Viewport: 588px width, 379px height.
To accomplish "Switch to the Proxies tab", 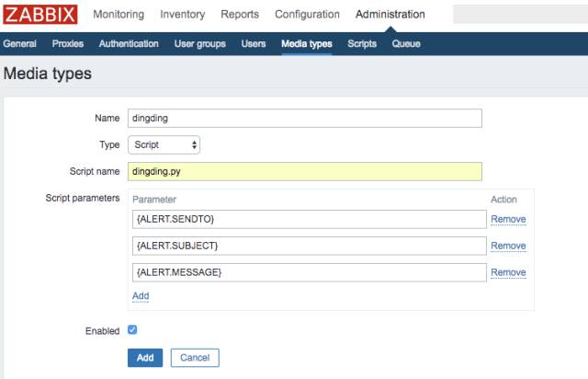I will pos(68,44).
